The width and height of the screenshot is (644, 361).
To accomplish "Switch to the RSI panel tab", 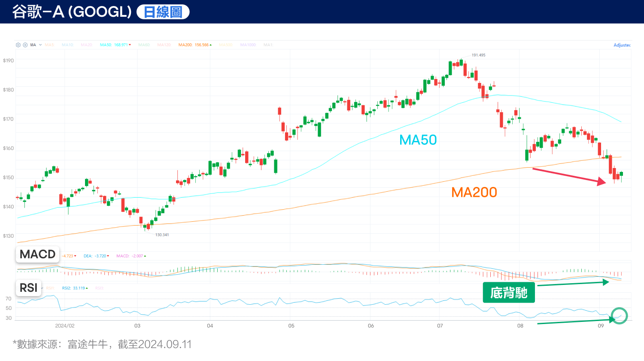I will [28, 288].
